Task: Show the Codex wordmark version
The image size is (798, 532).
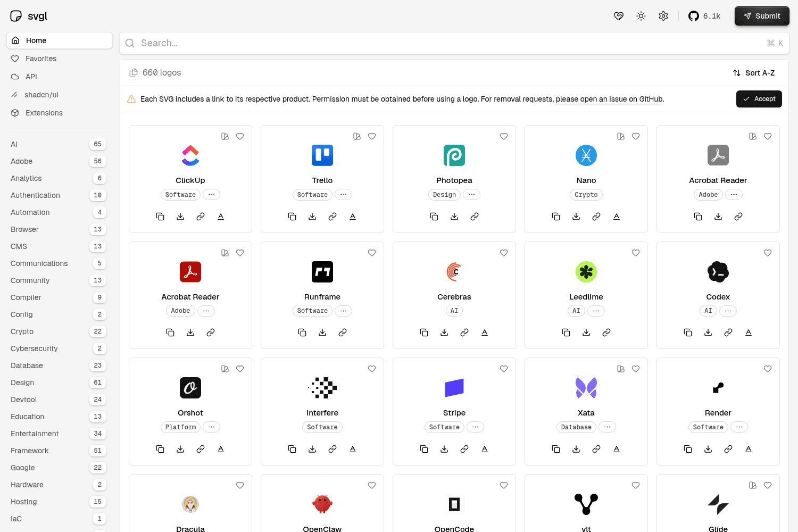Action: click(749, 332)
